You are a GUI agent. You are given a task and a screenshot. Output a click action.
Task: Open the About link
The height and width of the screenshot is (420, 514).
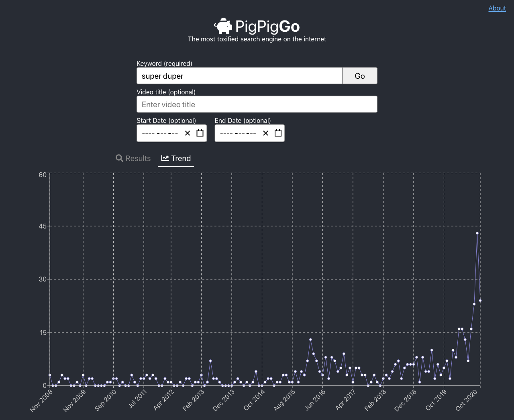click(x=497, y=8)
